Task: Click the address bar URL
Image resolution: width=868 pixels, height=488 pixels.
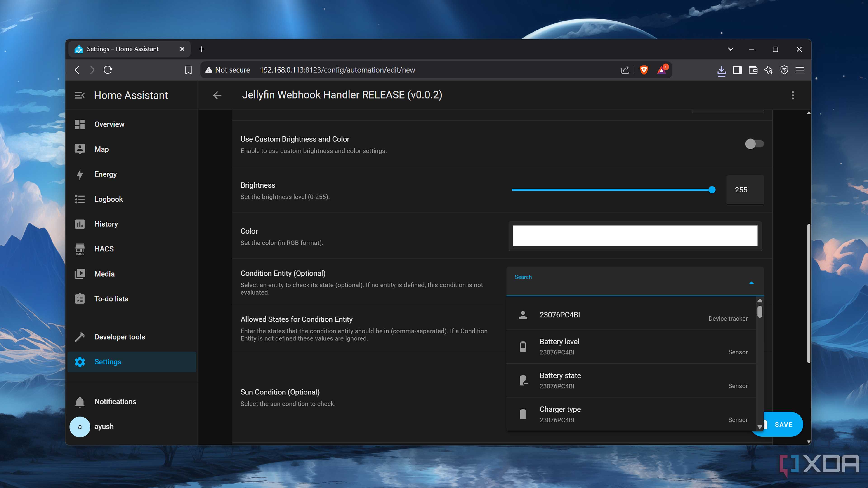Action: [x=337, y=70]
